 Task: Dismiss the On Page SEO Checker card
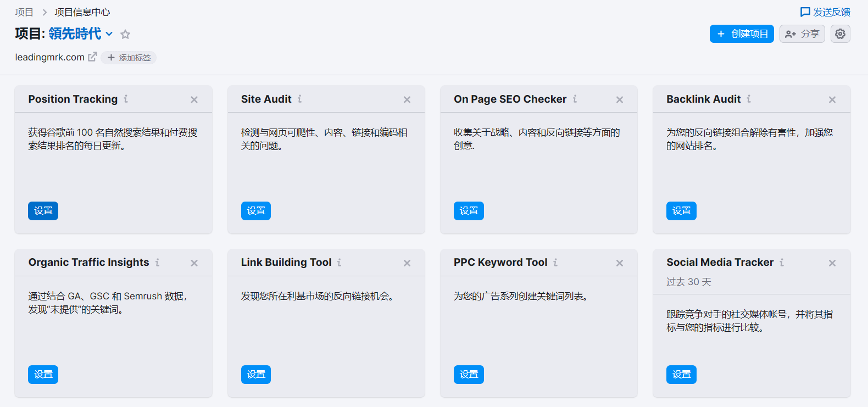point(620,99)
